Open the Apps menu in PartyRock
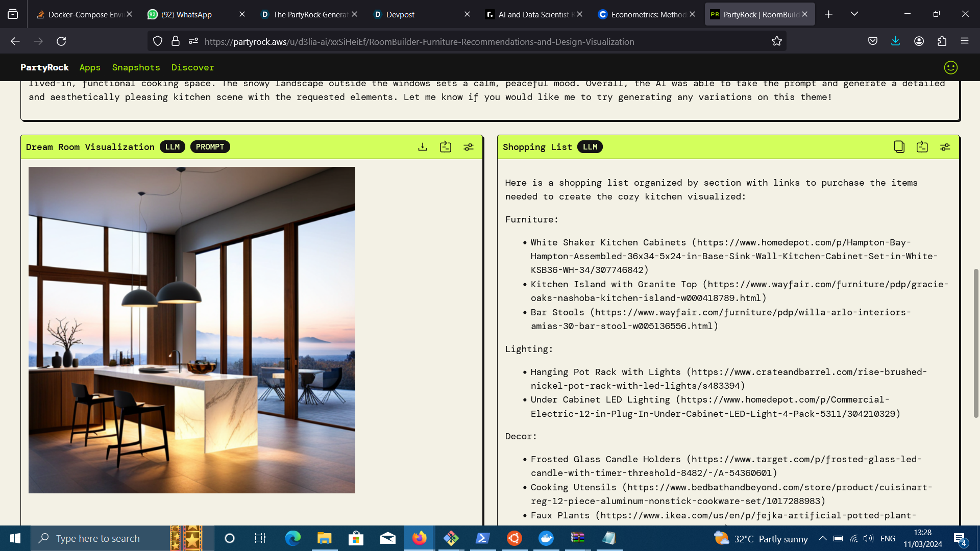Viewport: 980px width, 551px height. pyautogui.click(x=90, y=67)
